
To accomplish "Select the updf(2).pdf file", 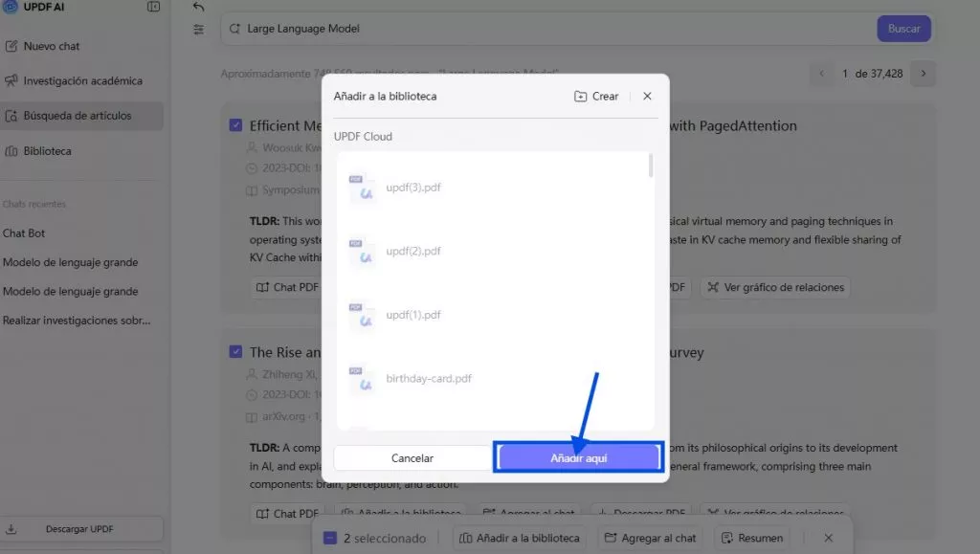I will pyautogui.click(x=494, y=251).
